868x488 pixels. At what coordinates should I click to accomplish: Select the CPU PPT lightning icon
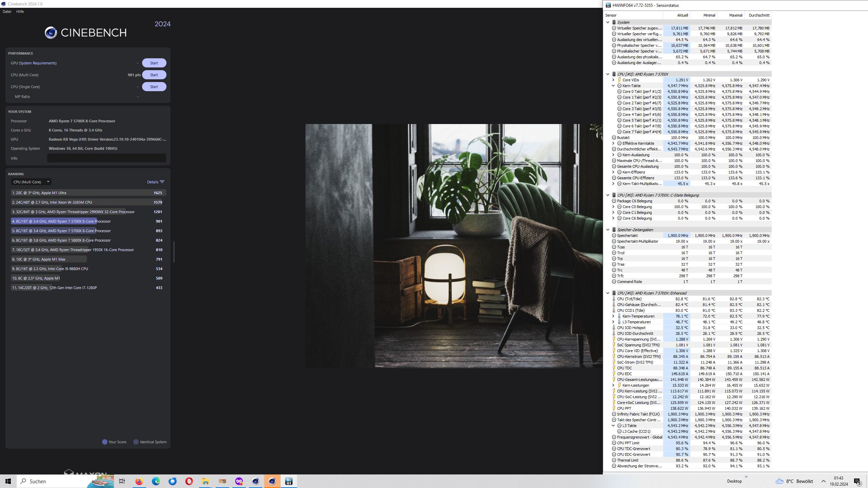(614, 408)
